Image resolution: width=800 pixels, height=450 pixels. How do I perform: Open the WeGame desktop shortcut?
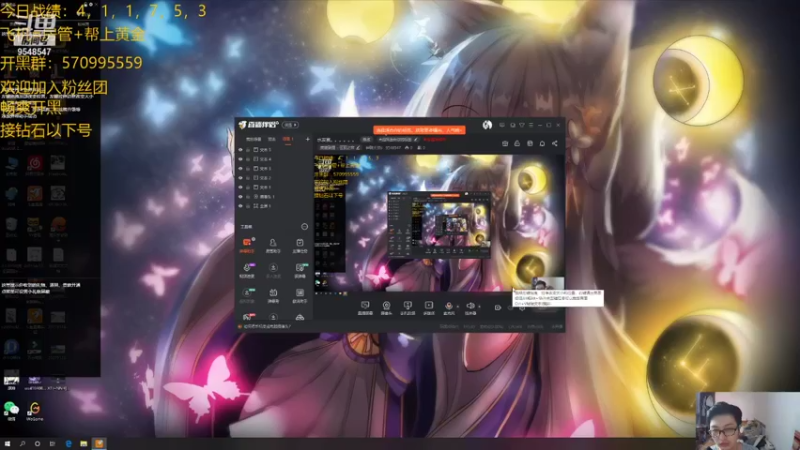pyautogui.click(x=35, y=411)
